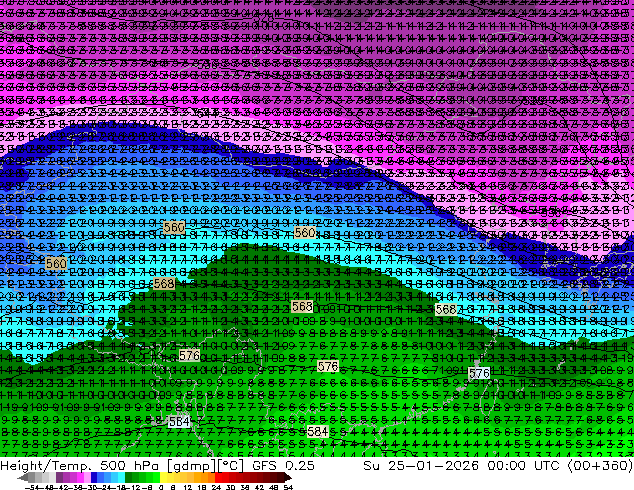The width and height of the screenshot is (634, 490).
Task: Click the 'GFS 0.25' model label
Action: pyautogui.click(x=283, y=466)
